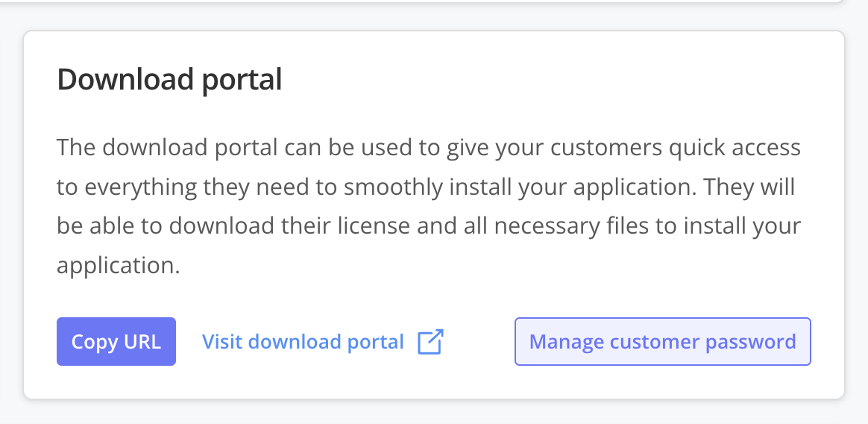Click the Download portal heading

[170, 80]
